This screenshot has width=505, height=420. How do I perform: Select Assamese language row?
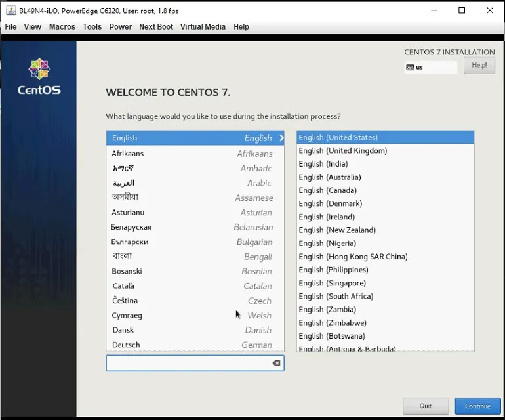coord(195,198)
